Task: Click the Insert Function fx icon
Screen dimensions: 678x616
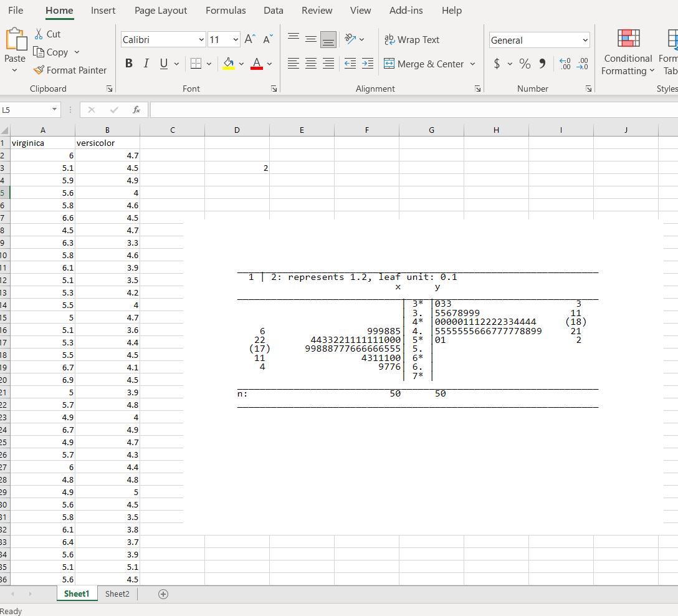Action: click(x=136, y=110)
